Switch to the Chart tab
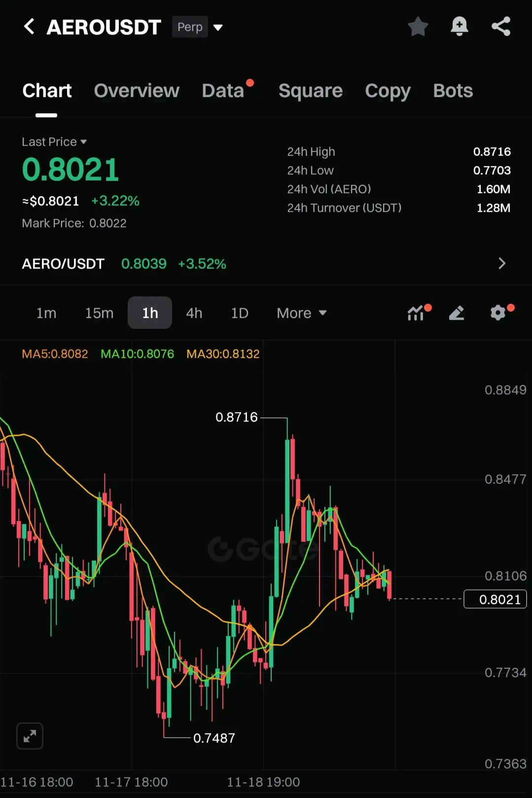The image size is (532, 798). click(x=47, y=91)
